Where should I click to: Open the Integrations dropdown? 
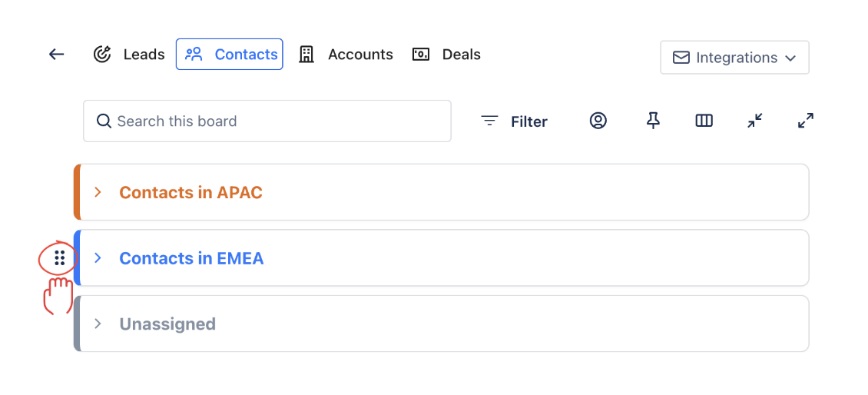click(734, 58)
